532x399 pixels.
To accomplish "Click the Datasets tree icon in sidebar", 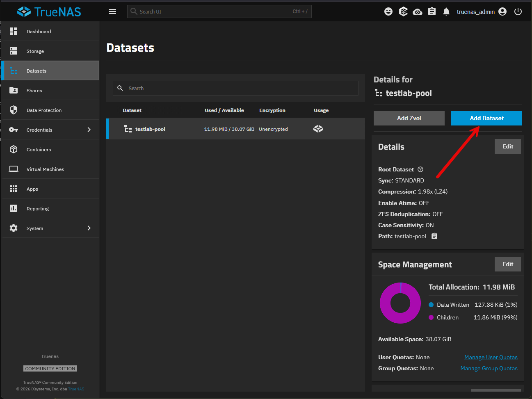I will [x=14, y=71].
